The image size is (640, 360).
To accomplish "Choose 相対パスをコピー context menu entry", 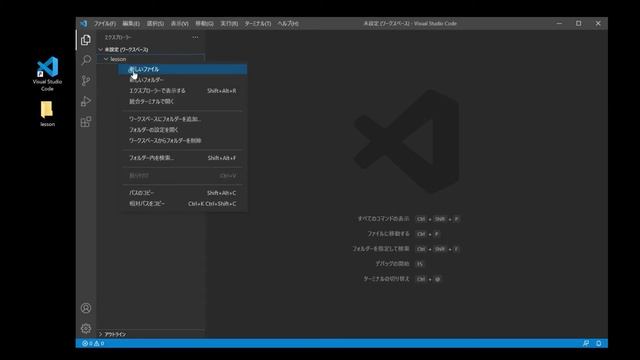I will (183, 204).
